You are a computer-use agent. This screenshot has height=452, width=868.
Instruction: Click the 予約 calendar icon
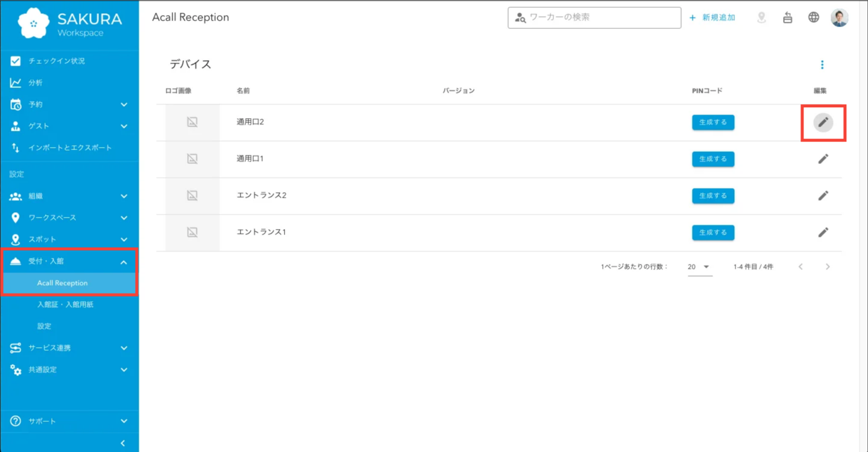[16, 105]
